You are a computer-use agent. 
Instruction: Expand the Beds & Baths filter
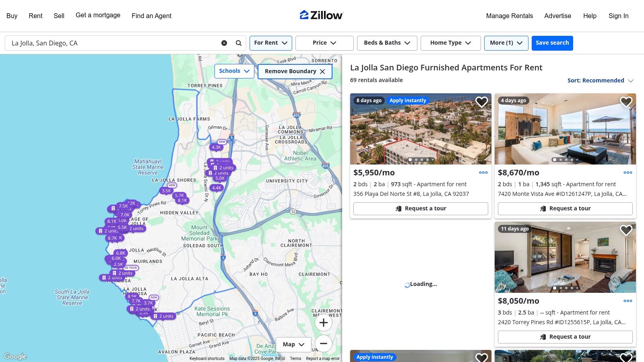click(x=387, y=43)
